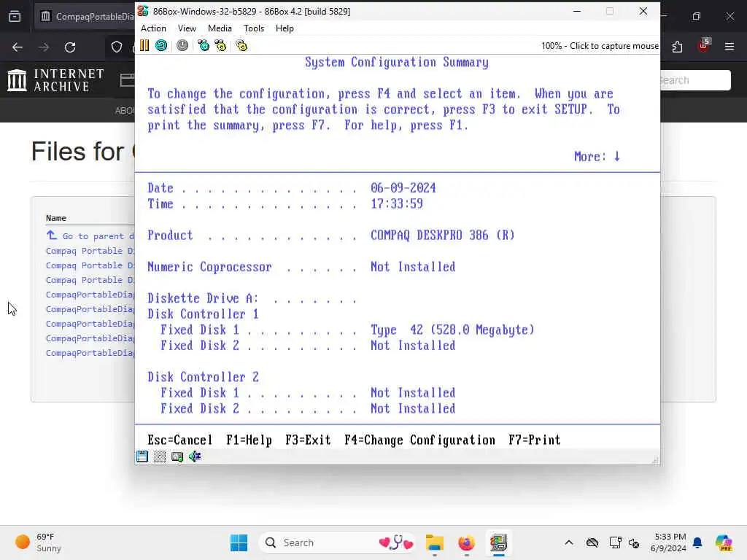Open the 86Box View menu
747x560 pixels.
pyautogui.click(x=187, y=28)
